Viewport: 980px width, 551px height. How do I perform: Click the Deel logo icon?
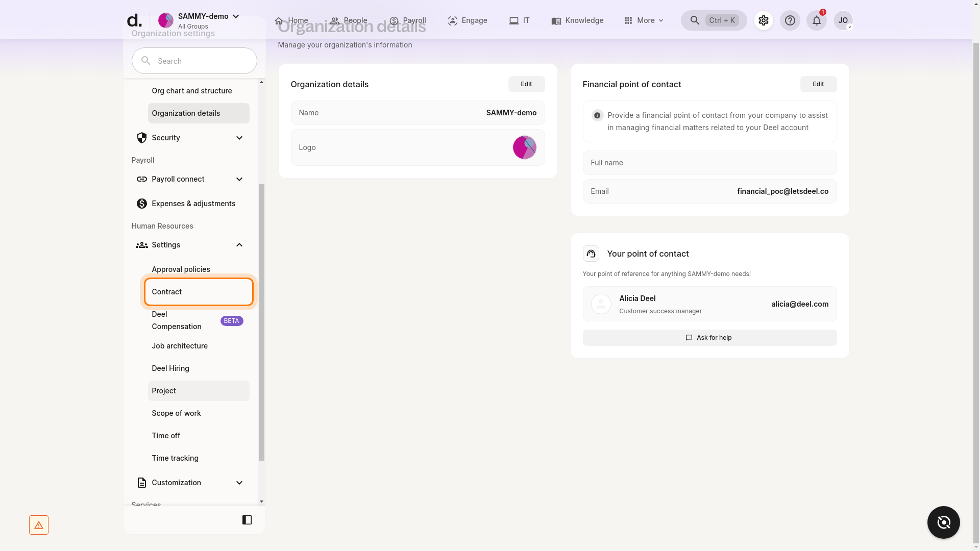click(134, 20)
